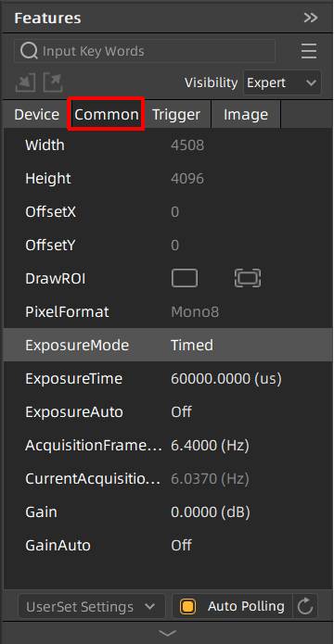The height and width of the screenshot is (644, 334).
Task: Switch to the Image tab
Action: click(x=246, y=114)
